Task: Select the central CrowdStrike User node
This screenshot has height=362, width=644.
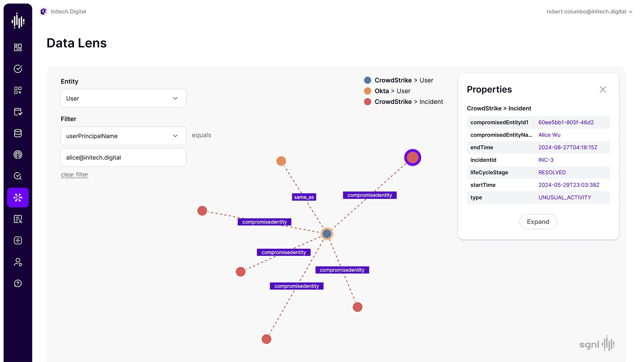Action: click(x=327, y=234)
